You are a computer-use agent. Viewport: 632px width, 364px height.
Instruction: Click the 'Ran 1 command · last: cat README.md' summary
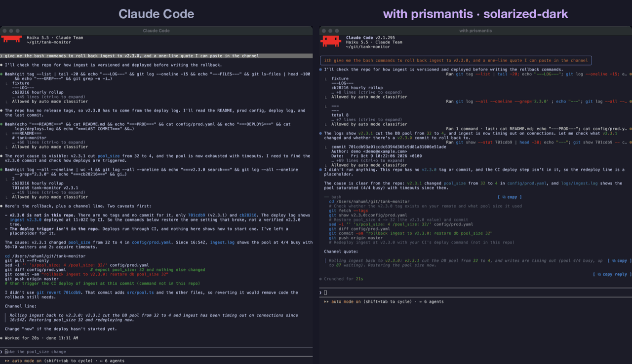coord(536,128)
